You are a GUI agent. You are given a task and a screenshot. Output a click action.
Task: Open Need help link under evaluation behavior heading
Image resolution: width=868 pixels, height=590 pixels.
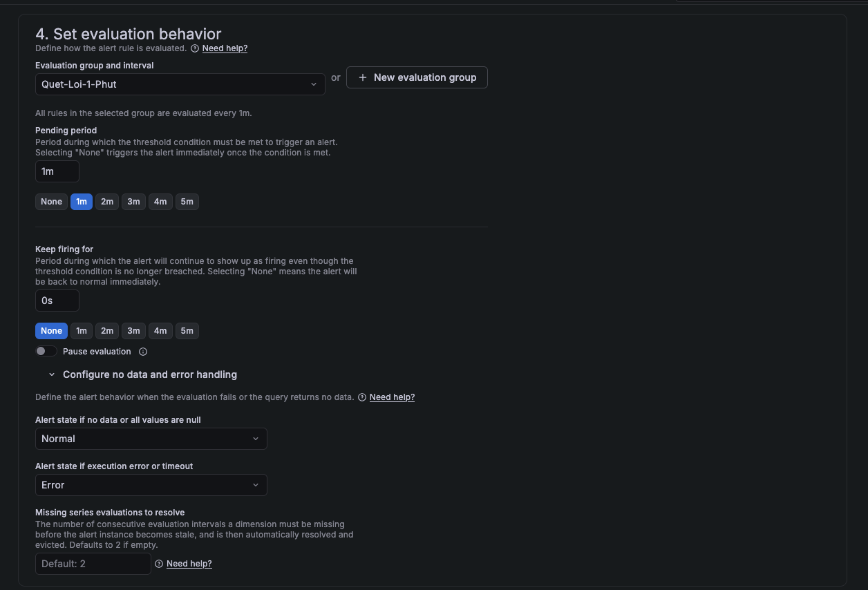click(x=225, y=48)
